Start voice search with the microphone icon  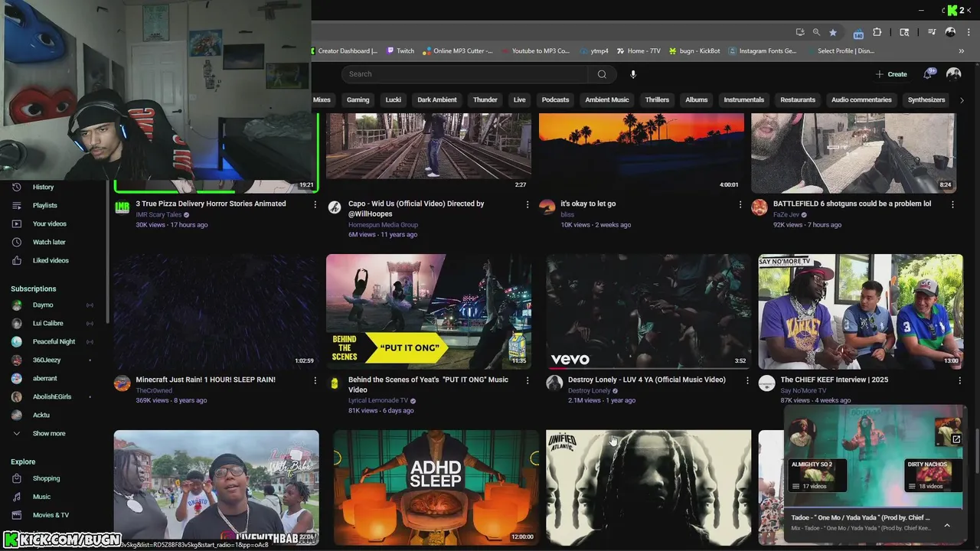pyautogui.click(x=632, y=74)
